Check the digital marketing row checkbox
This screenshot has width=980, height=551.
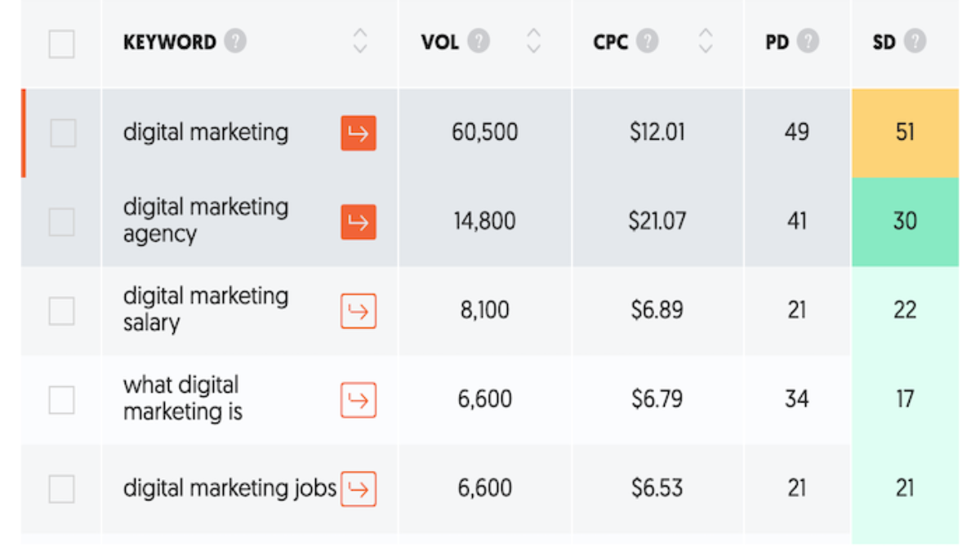pos(62,133)
